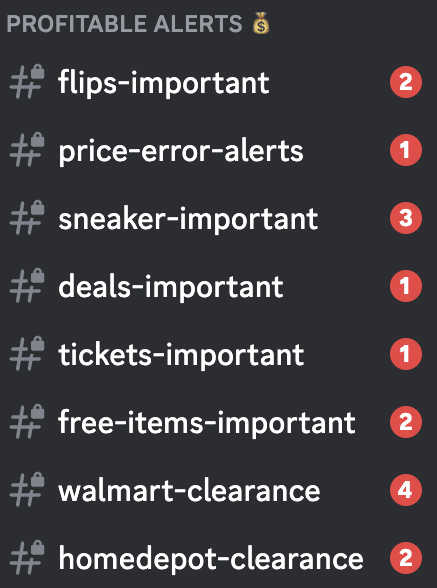Click the locked hash icon beside homedepot-clearance
The width and height of the screenshot is (437, 588).
[27, 558]
